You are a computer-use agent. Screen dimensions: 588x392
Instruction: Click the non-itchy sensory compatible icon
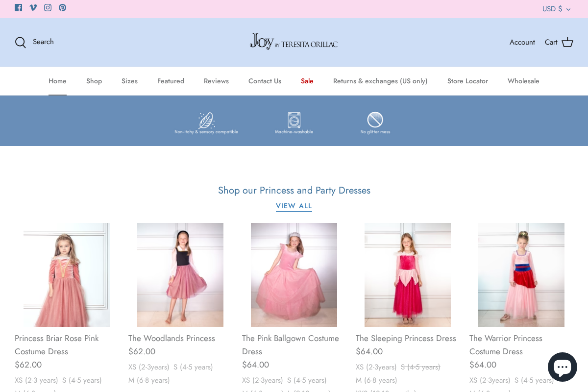pos(206,122)
